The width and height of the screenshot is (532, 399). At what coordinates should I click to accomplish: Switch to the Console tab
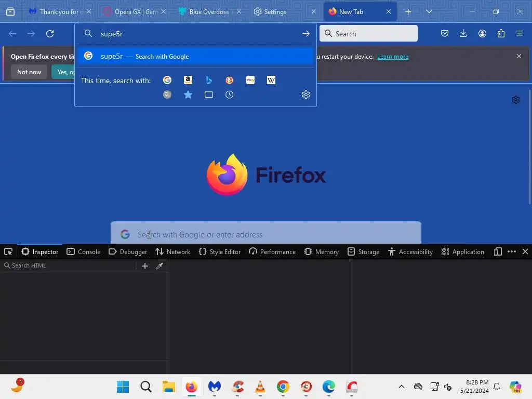click(x=84, y=252)
